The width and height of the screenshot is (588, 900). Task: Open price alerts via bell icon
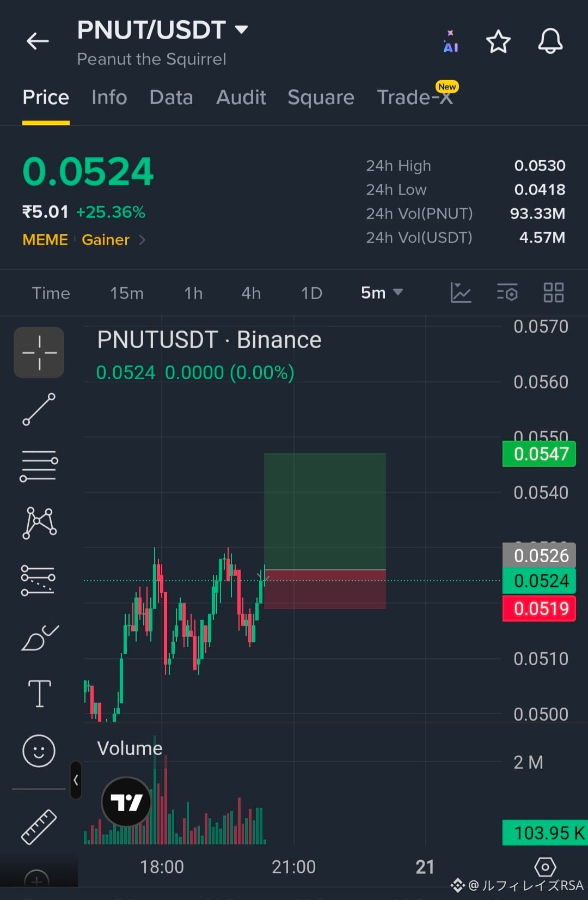(x=550, y=41)
